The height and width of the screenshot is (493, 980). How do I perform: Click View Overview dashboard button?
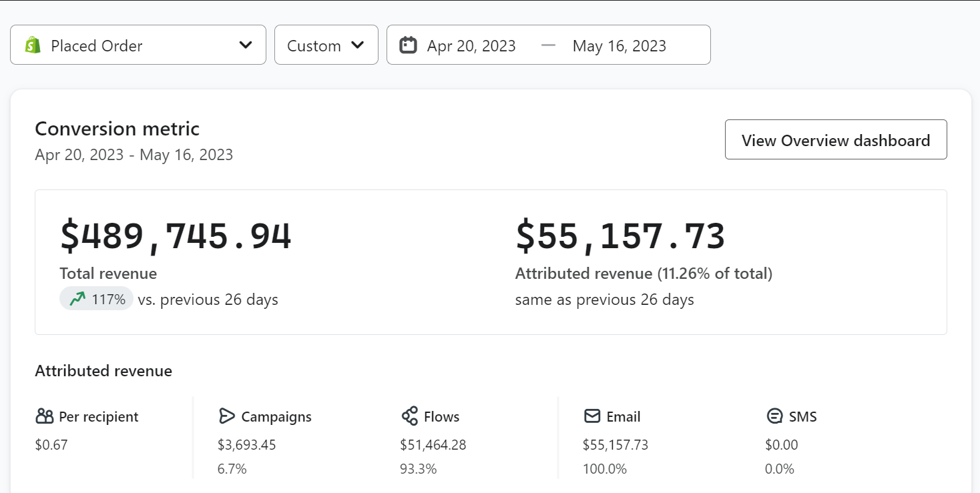point(836,139)
